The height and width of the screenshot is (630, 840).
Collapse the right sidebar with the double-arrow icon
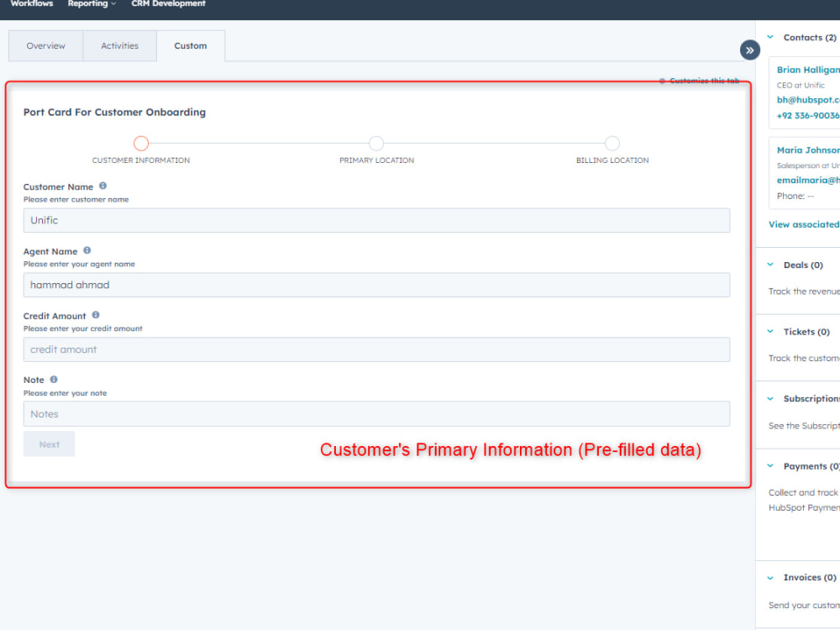[x=749, y=50]
